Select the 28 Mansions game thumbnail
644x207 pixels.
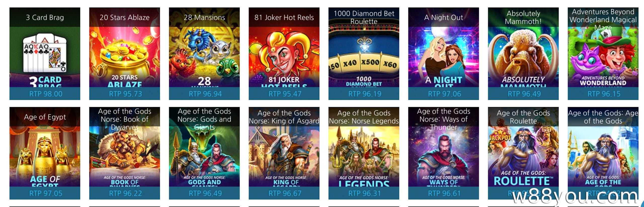pos(204,54)
